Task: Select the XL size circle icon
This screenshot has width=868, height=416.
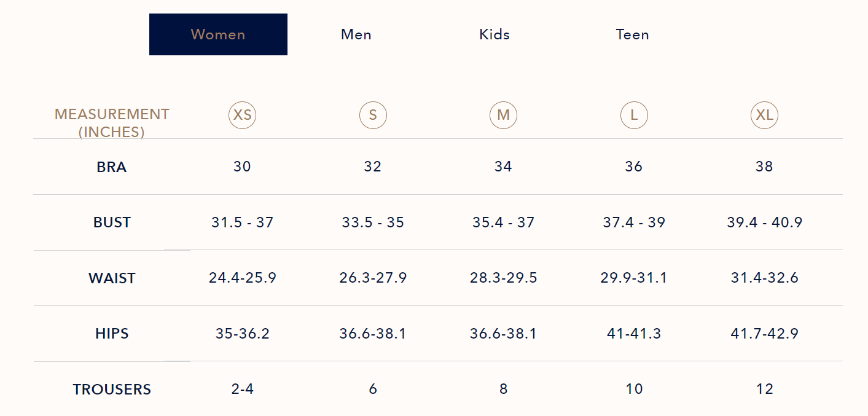Action: coord(764,115)
